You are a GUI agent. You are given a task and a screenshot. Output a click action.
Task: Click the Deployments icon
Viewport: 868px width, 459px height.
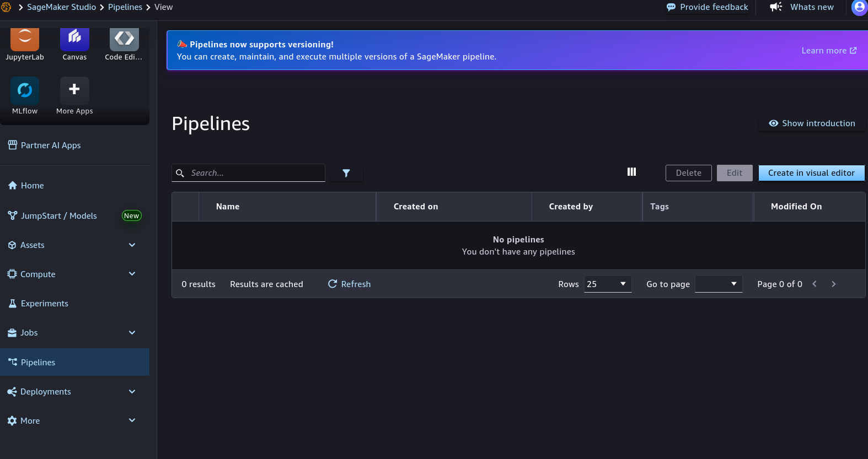12,392
